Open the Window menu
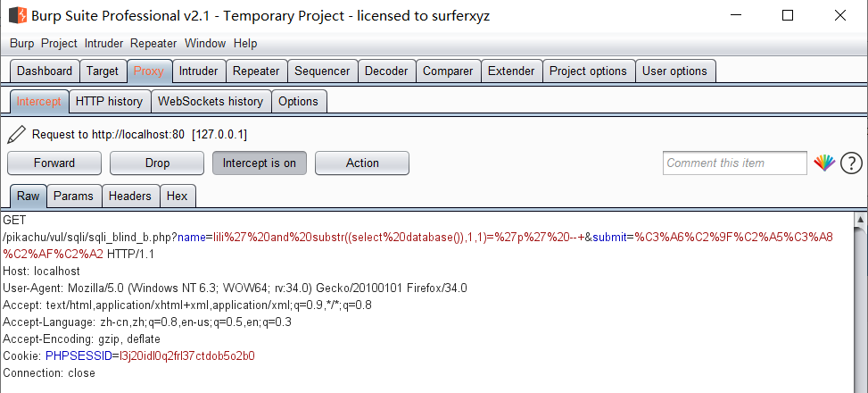The image size is (868, 393). (205, 43)
